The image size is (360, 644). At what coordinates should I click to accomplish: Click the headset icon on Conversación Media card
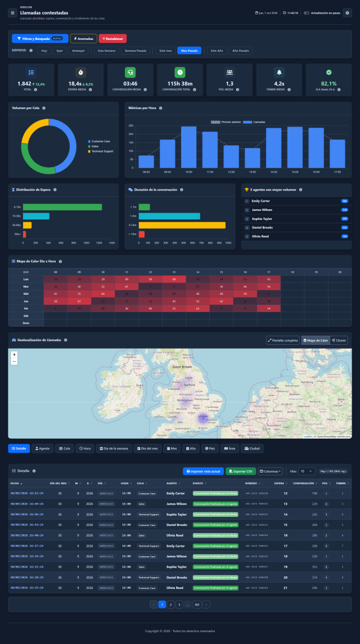click(x=130, y=73)
